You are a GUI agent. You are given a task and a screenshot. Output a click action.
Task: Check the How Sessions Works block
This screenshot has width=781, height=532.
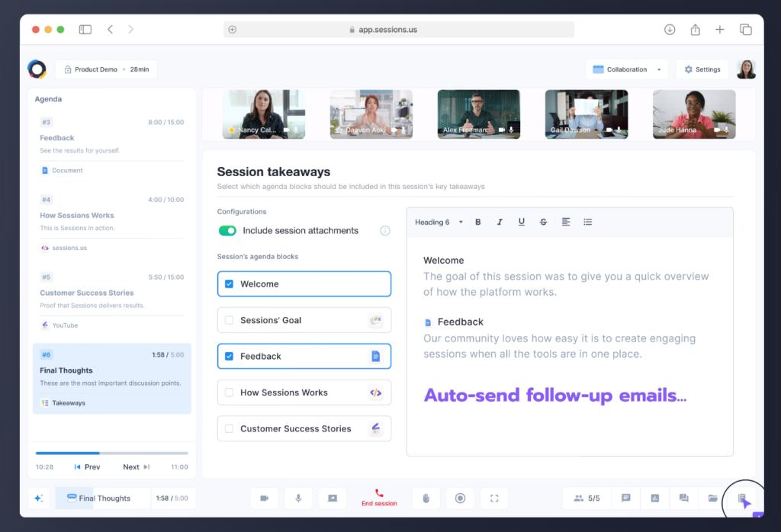coord(229,393)
